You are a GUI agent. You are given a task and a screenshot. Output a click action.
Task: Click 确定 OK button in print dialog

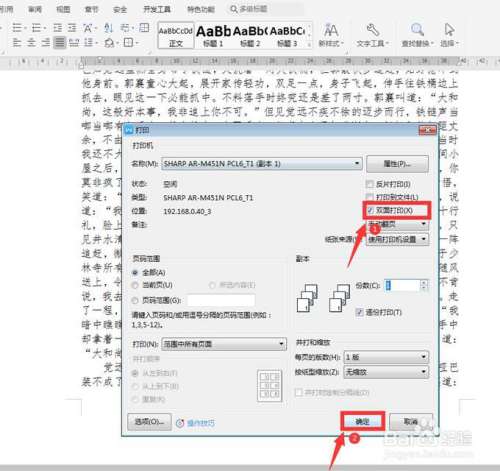coord(363,422)
